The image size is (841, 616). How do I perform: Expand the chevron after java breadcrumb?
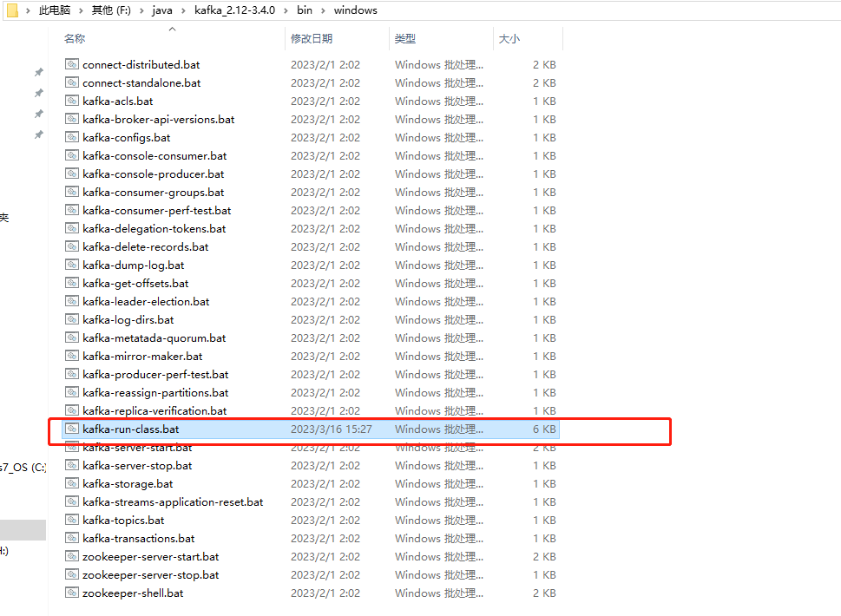pos(183,10)
